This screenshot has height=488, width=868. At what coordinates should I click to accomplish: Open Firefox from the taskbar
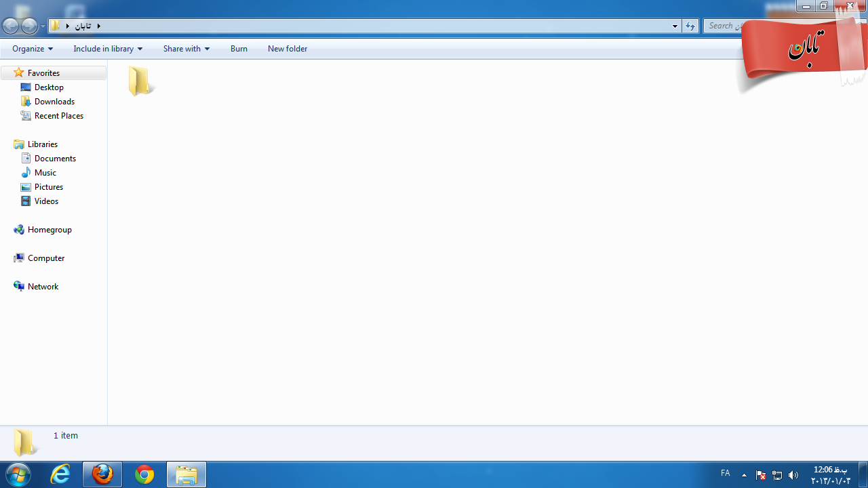point(103,474)
